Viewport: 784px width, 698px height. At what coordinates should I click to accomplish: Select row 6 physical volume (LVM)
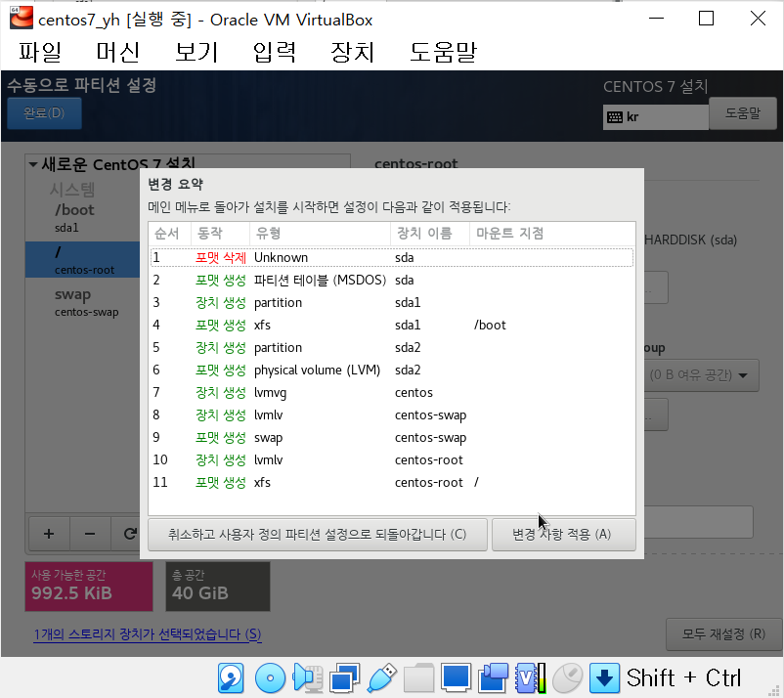click(x=392, y=370)
